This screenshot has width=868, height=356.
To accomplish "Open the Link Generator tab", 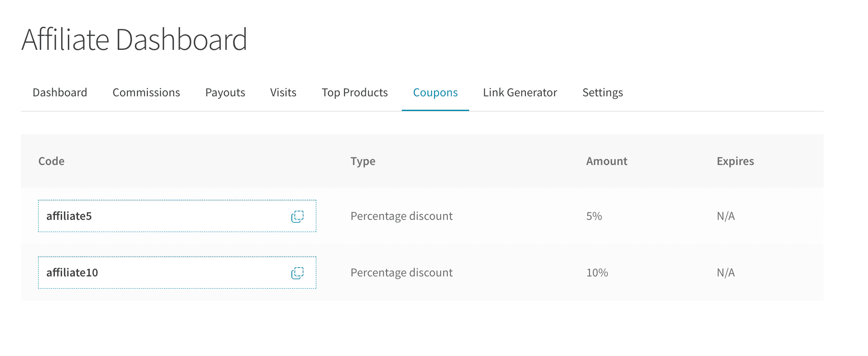I will pos(520,93).
